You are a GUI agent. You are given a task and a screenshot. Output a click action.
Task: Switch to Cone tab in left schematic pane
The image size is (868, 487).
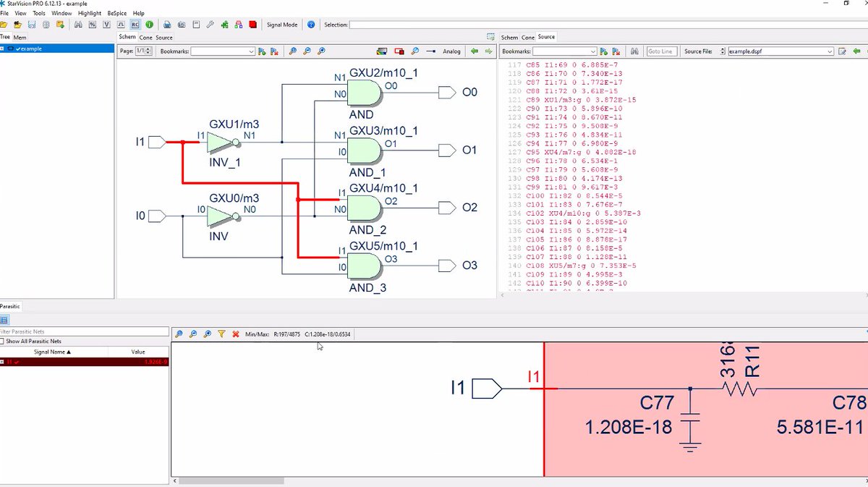(145, 37)
